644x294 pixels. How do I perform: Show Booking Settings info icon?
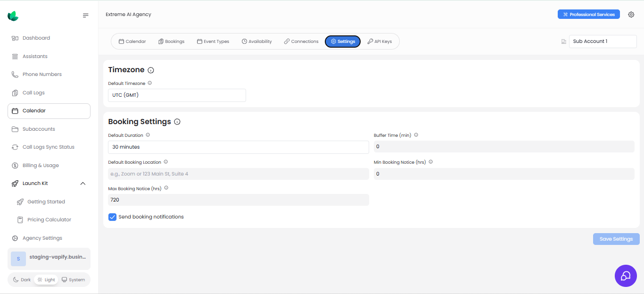point(177,122)
